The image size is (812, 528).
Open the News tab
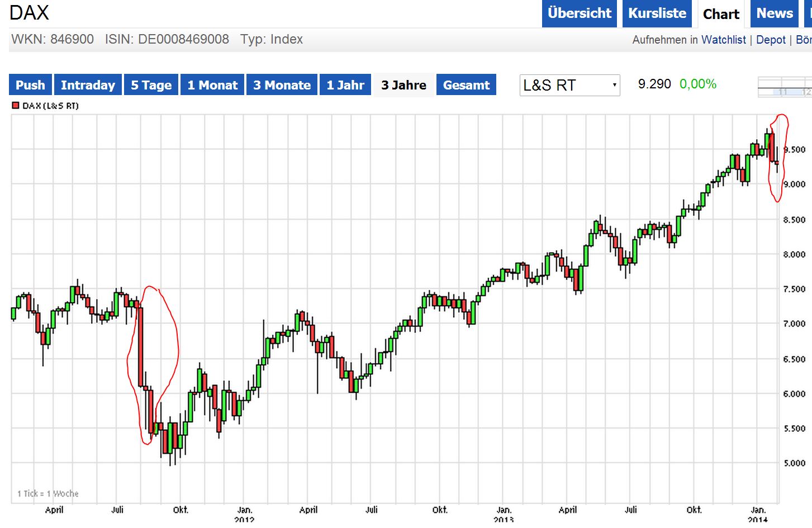(773, 13)
